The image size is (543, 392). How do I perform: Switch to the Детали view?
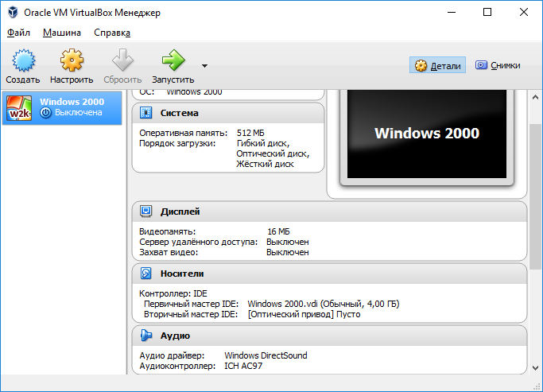coord(437,65)
